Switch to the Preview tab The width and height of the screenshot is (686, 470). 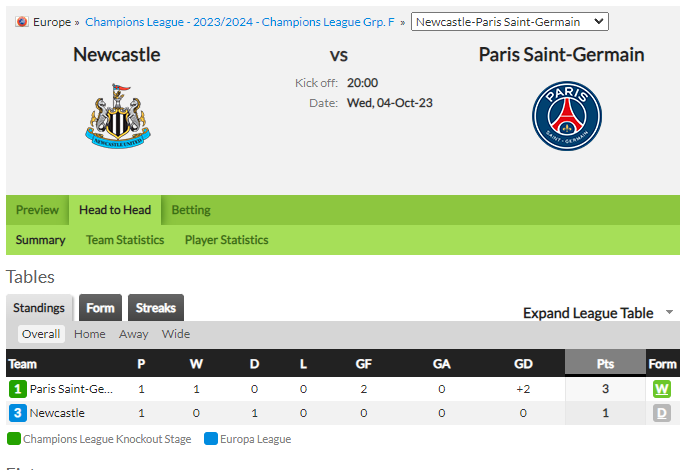[x=37, y=210]
